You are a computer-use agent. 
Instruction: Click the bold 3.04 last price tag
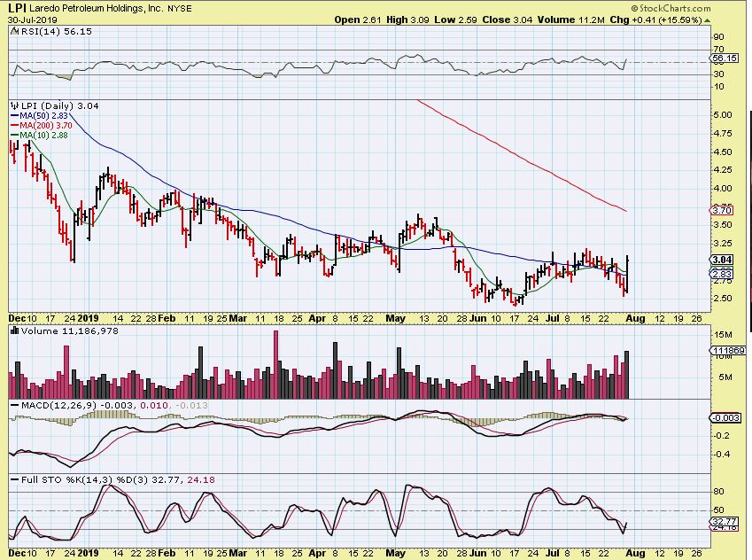[x=721, y=260]
